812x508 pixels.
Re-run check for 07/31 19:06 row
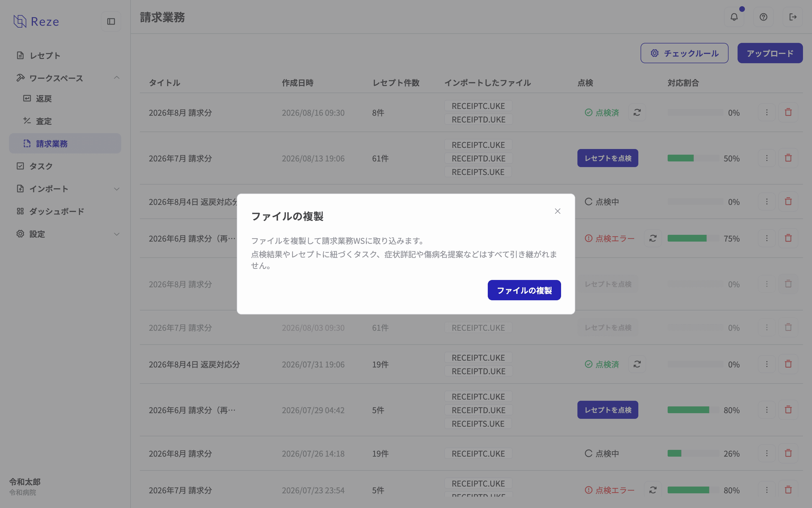coord(637,364)
